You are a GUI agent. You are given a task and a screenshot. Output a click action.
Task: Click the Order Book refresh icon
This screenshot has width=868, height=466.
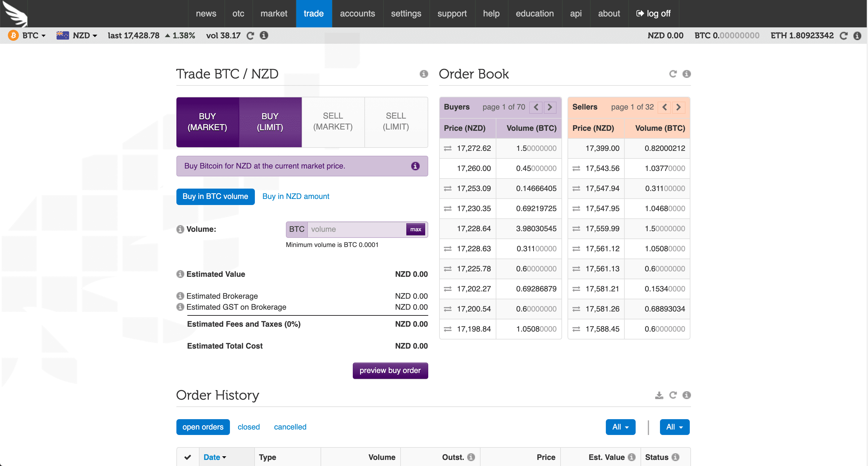(672, 74)
